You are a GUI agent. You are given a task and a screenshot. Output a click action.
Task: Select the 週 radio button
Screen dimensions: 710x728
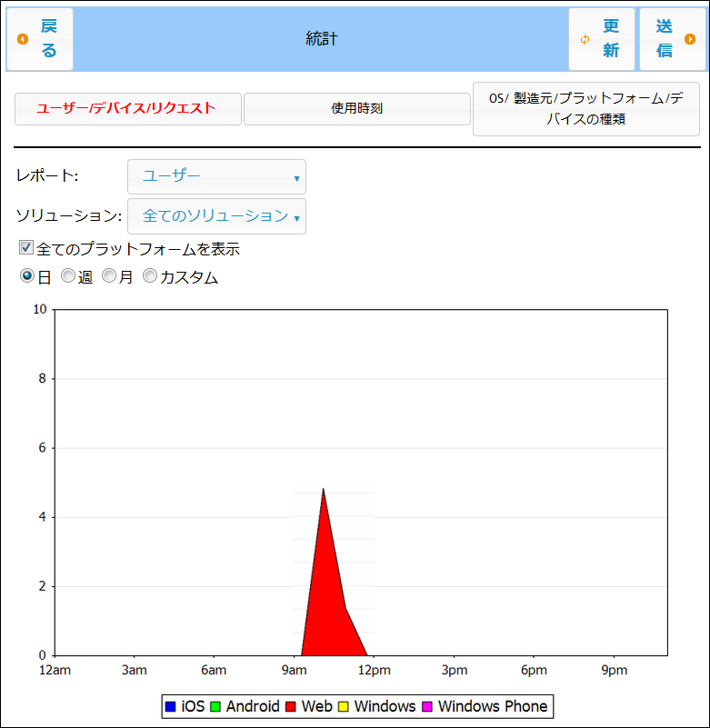tap(68, 275)
